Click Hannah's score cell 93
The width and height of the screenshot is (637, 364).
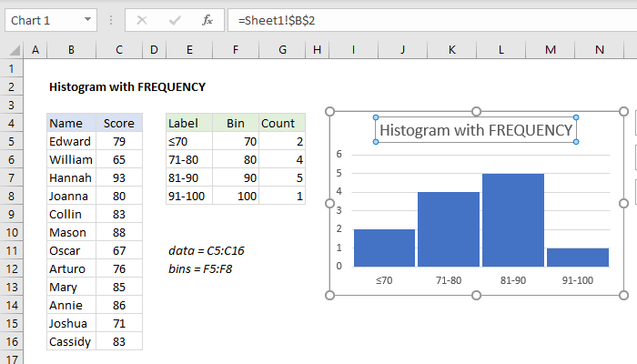[x=119, y=178]
